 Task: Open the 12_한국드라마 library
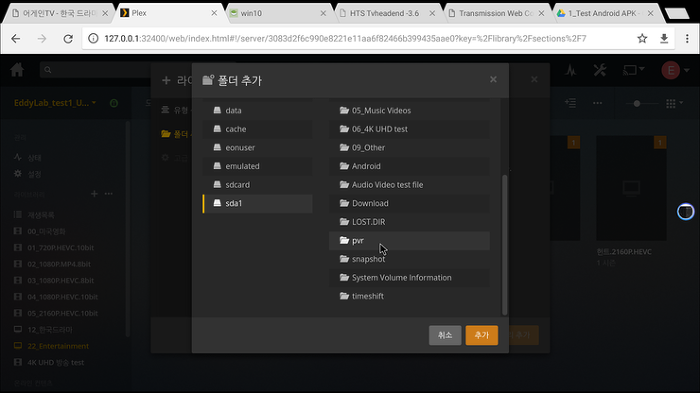click(43, 330)
